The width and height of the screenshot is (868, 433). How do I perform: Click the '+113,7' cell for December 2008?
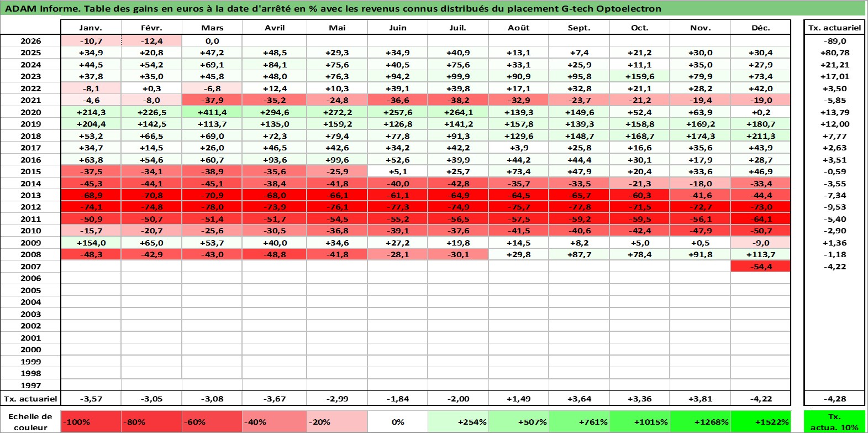pos(761,254)
